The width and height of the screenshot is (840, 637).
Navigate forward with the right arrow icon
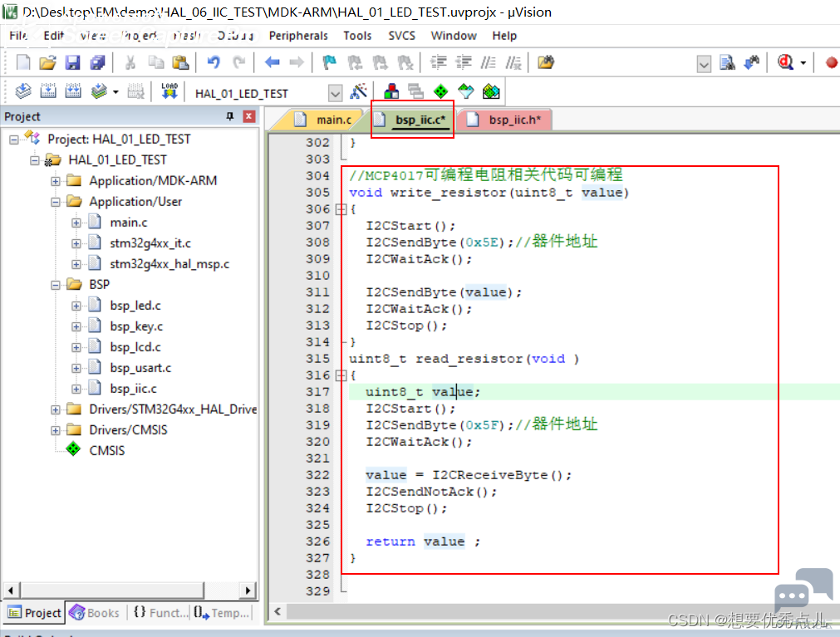coord(297,62)
